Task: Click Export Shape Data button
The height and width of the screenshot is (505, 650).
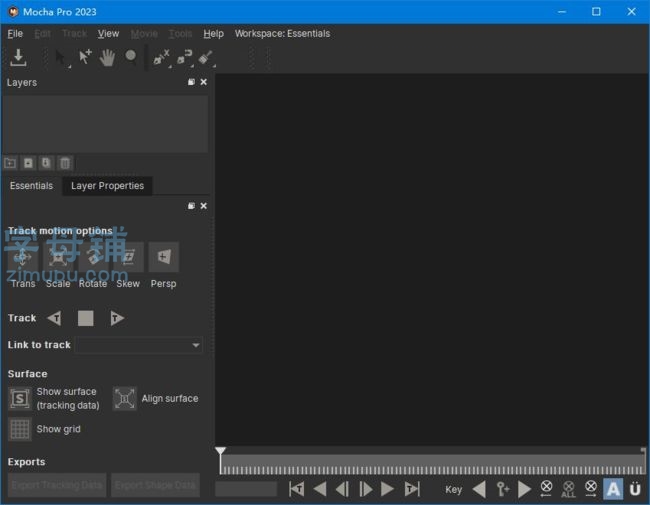Action: pos(155,485)
